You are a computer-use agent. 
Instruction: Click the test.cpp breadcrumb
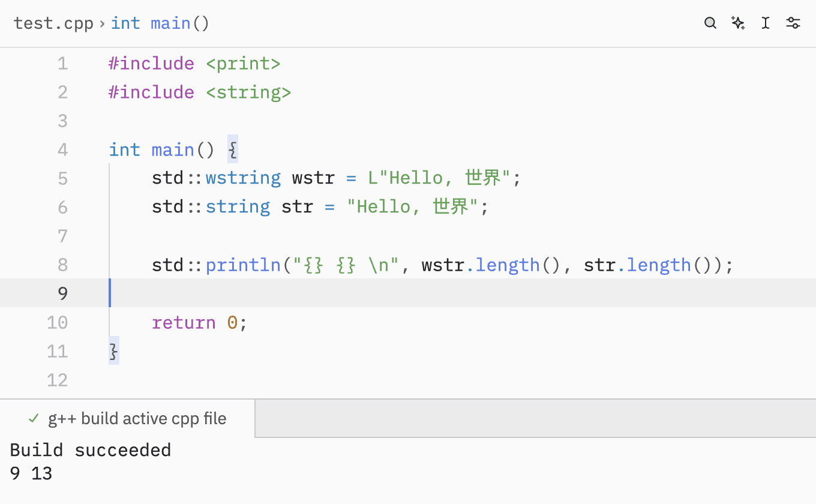[53, 23]
